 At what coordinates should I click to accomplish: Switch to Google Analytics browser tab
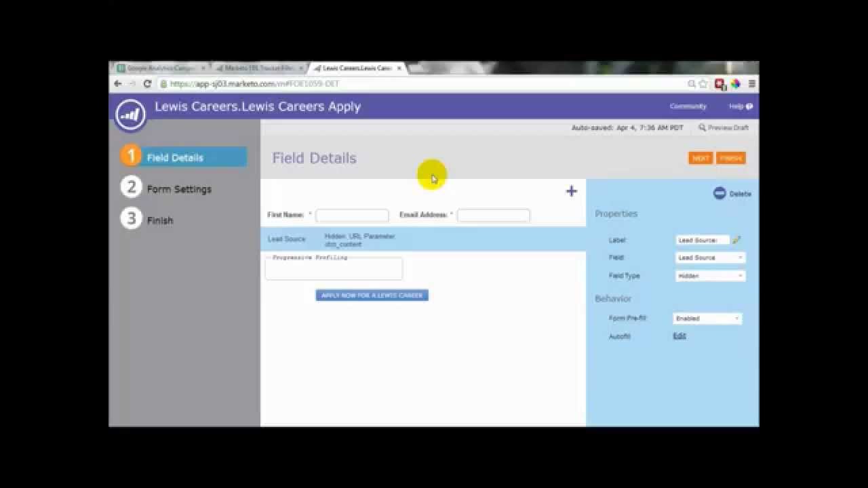(161, 68)
